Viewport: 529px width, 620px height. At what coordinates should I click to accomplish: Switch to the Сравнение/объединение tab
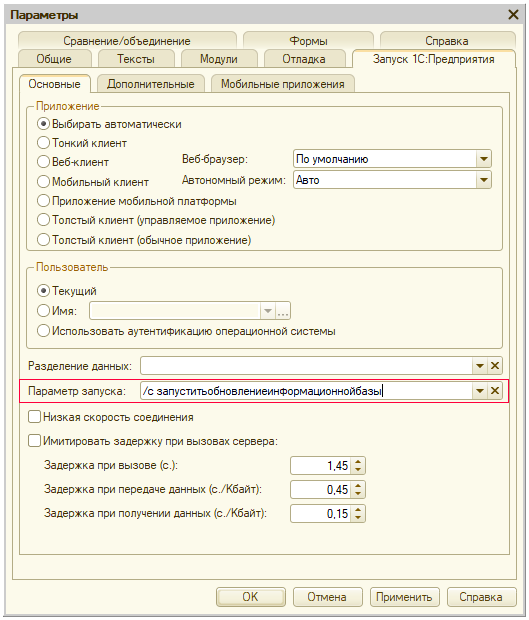tap(127, 41)
